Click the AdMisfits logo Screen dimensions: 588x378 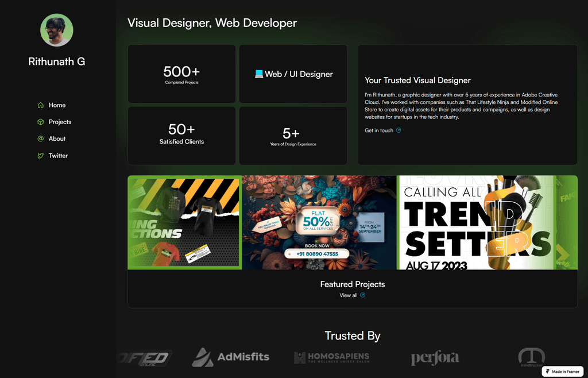pos(231,357)
